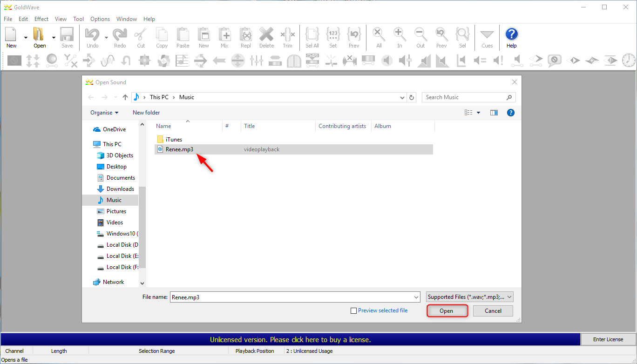Select OneDrive in navigation pane

pos(109,129)
